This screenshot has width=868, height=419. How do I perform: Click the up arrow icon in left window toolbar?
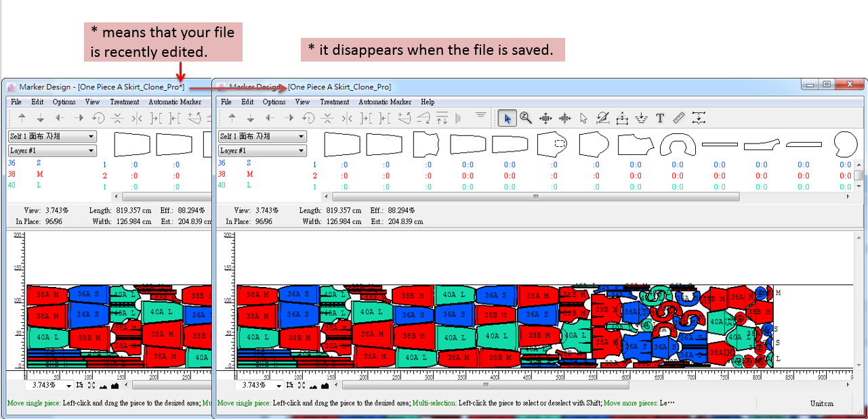[22, 118]
